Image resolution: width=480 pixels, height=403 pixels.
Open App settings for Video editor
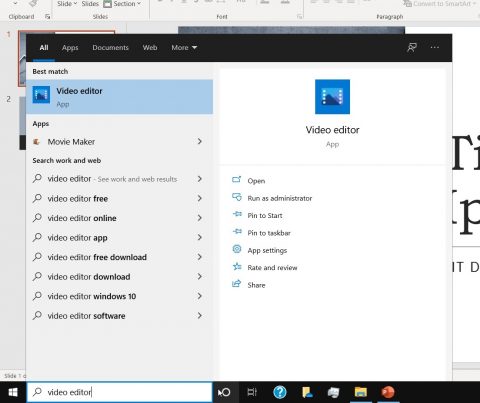pyautogui.click(x=267, y=250)
